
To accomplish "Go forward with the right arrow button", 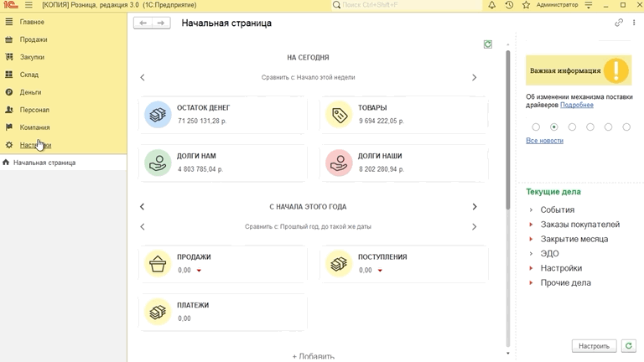I will click(161, 23).
